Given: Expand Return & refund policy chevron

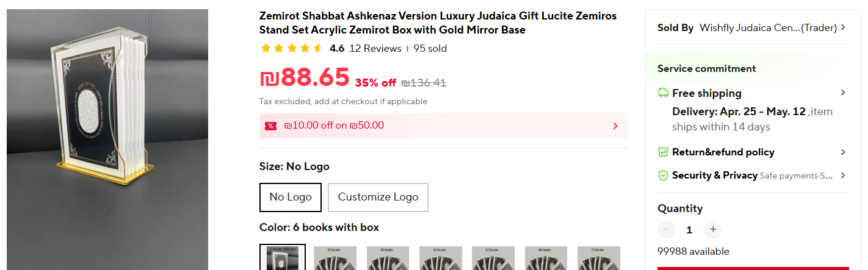Looking at the screenshot, I should coord(843,152).
